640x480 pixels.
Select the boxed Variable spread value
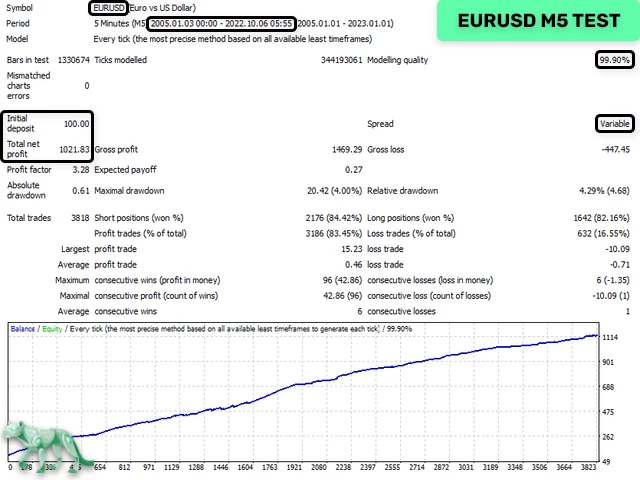(x=612, y=124)
